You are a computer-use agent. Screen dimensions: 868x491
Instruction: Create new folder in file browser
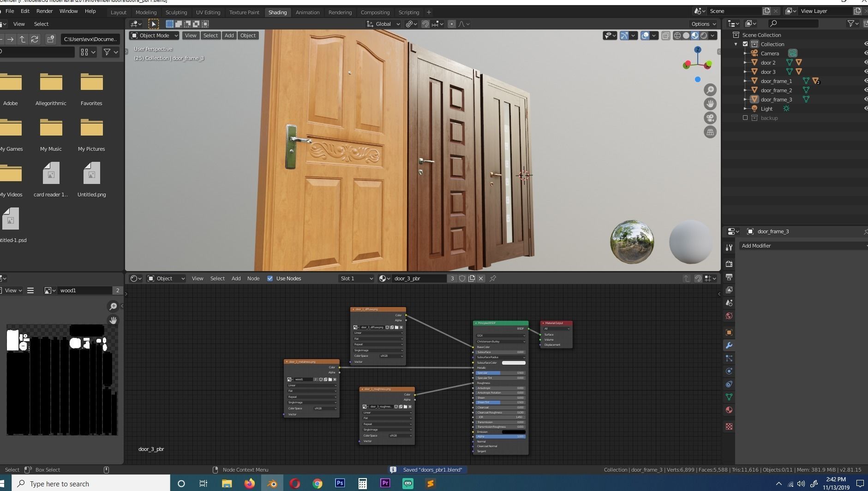(51, 39)
